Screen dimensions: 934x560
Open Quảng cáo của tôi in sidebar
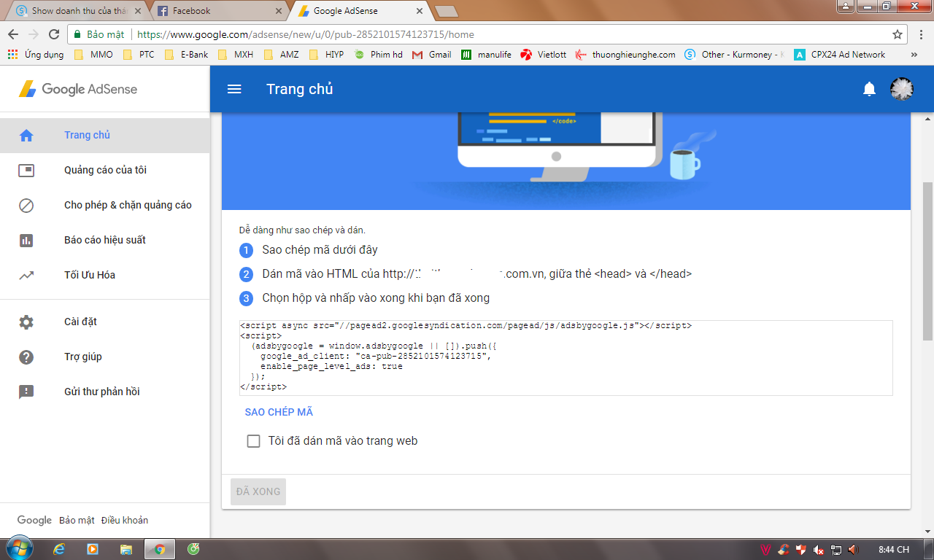105,170
